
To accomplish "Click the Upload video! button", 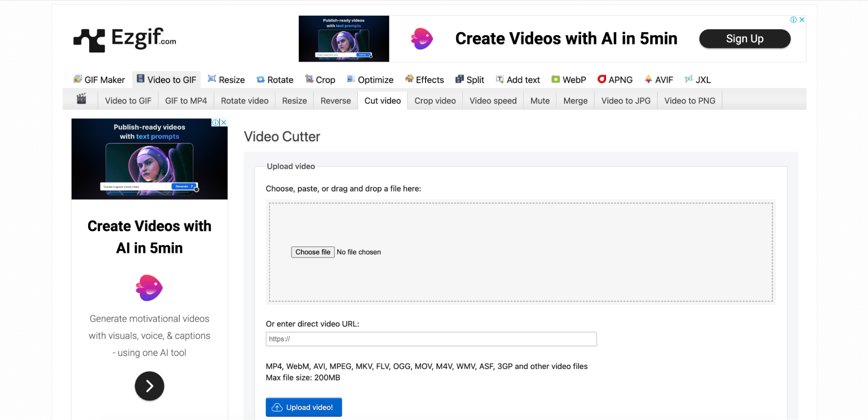I will (x=304, y=407).
